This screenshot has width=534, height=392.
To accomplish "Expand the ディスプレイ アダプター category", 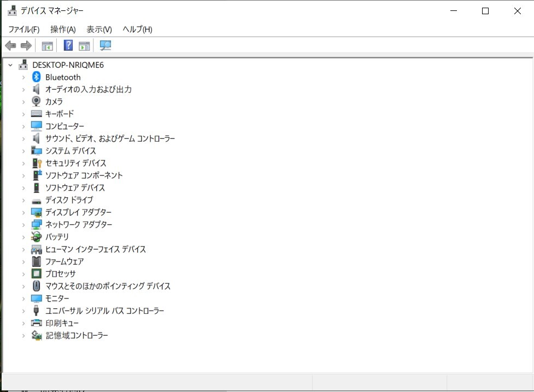I will [24, 213].
